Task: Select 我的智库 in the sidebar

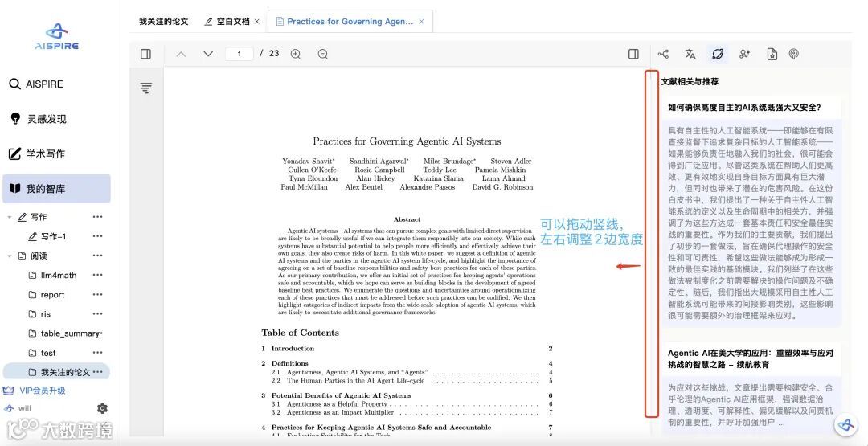Action: pyautogui.click(x=56, y=189)
